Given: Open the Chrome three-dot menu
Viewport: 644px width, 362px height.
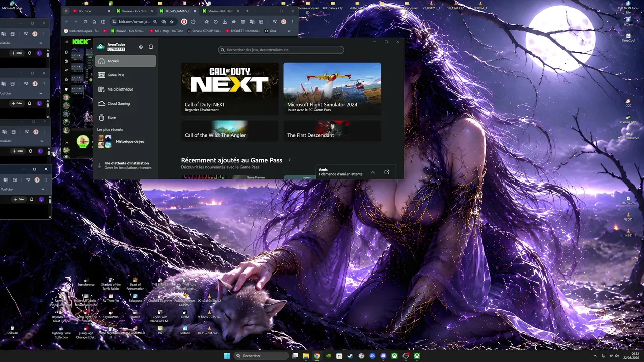Looking at the screenshot, I should click(x=293, y=22).
